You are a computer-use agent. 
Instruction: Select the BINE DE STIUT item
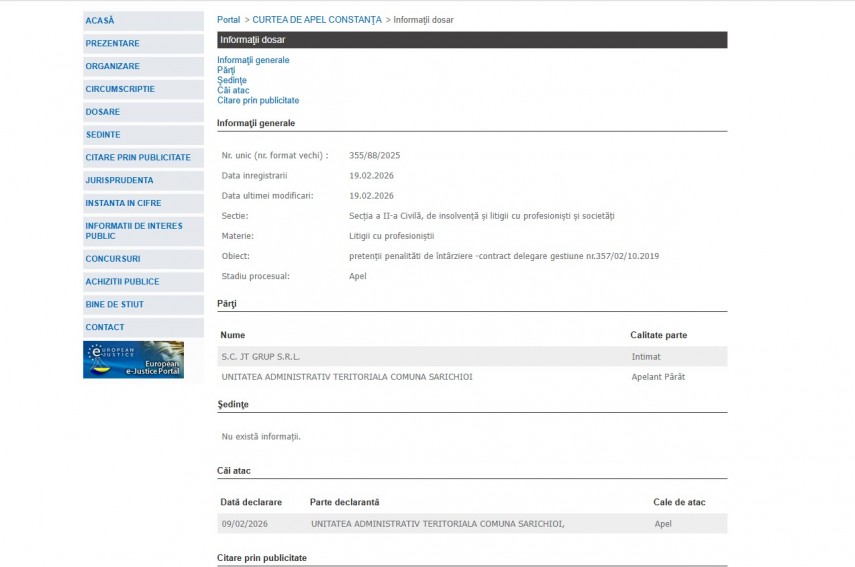(114, 305)
